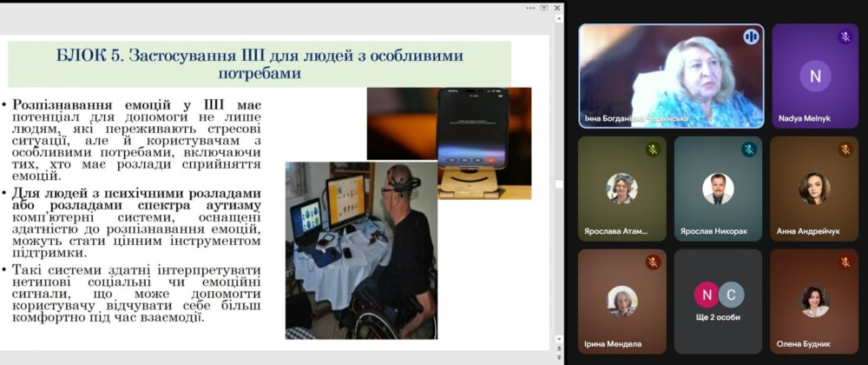
Task: Click Олена Будник's profile picture
Action: (x=814, y=301)
